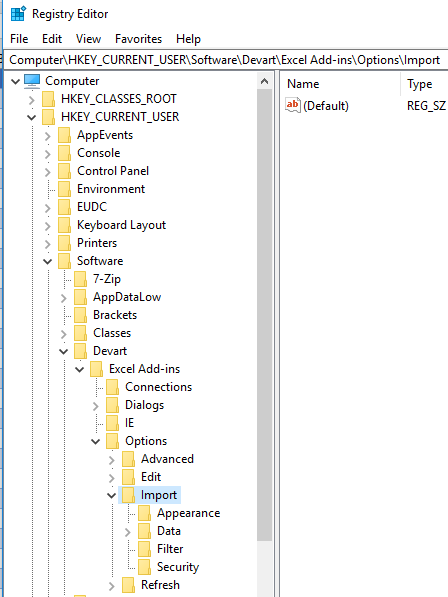Collapse the Import key
The image size is (448, 597).
click(111, 495)
